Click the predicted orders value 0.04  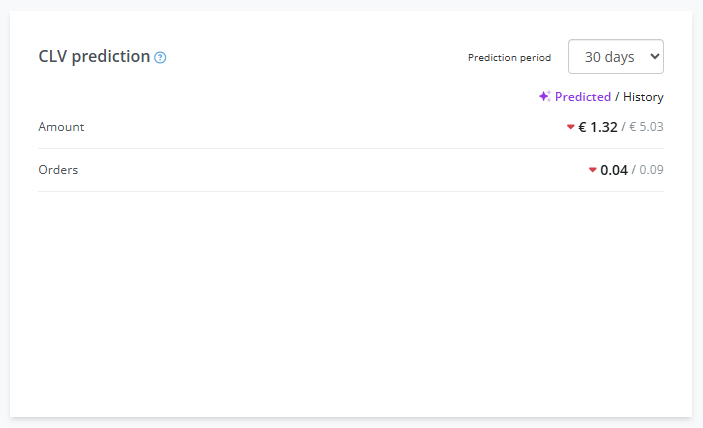click(614, 170)
